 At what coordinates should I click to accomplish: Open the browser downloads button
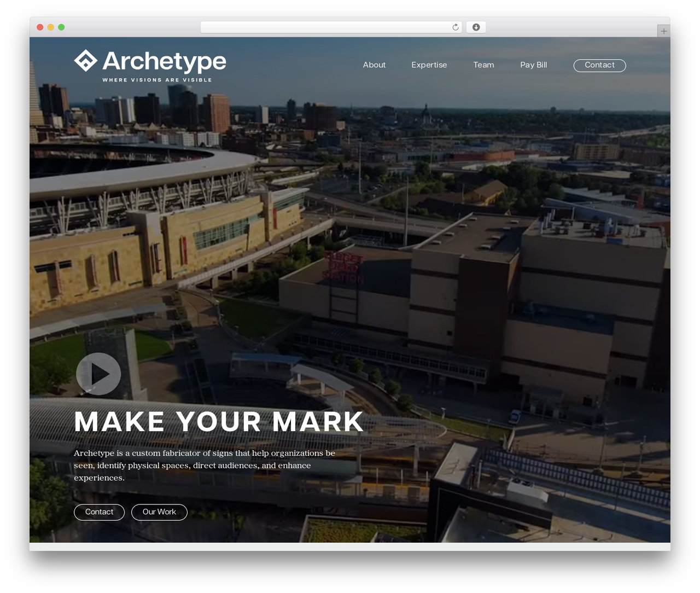(x=476, y=27)
